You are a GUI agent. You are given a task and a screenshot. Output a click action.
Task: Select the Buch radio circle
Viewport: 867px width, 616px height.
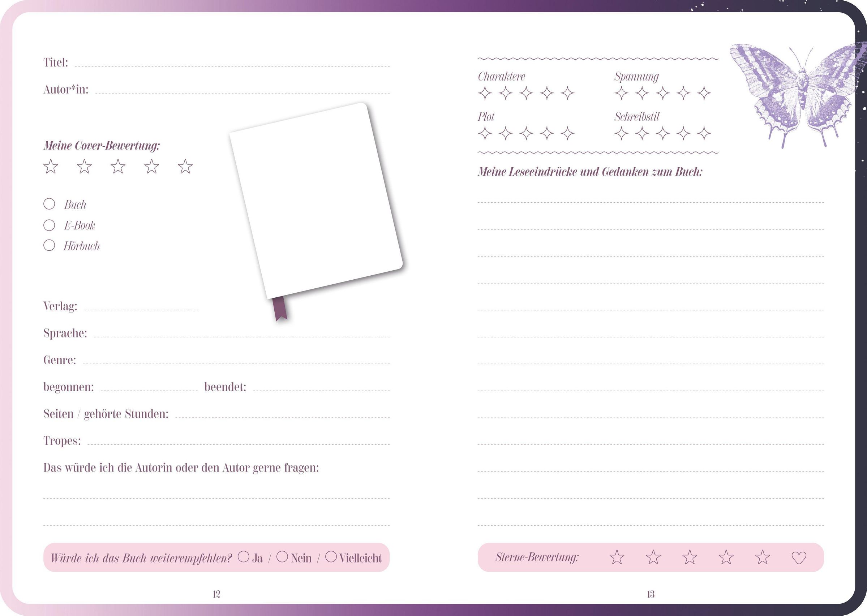tap(49, 204)
